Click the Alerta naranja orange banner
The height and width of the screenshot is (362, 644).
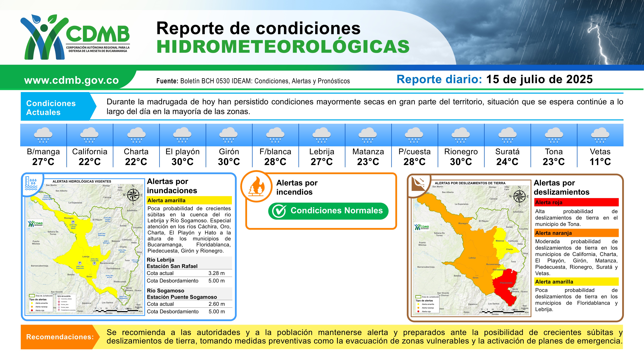pyautogui.click(x=577, y=233)
